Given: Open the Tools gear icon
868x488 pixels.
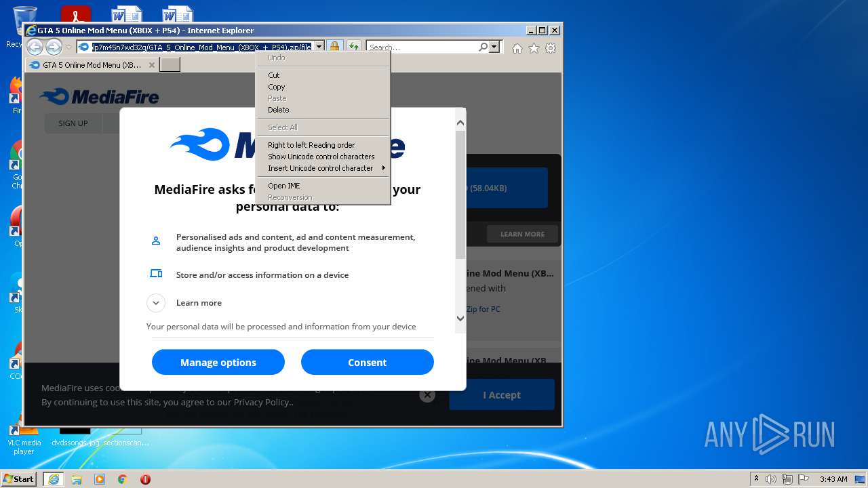Looking at the screenshot, I should pyautogui.click(x=551, y=48).
